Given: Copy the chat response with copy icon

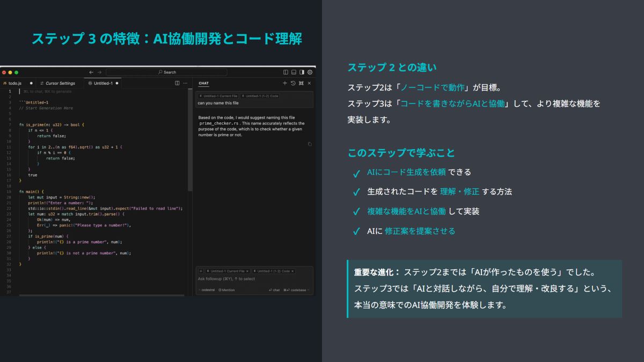Looking at the screenshot, I should point(310,144).
